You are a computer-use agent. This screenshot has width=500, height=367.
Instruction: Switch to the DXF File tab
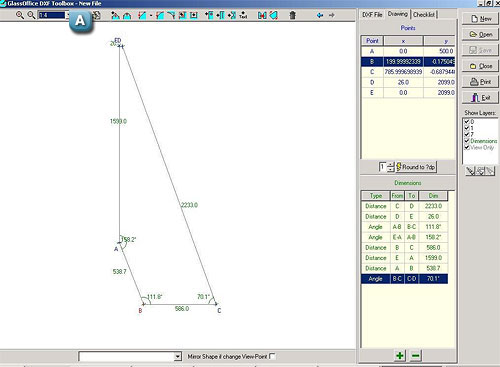pyautogui.click(x=372, y=15)
